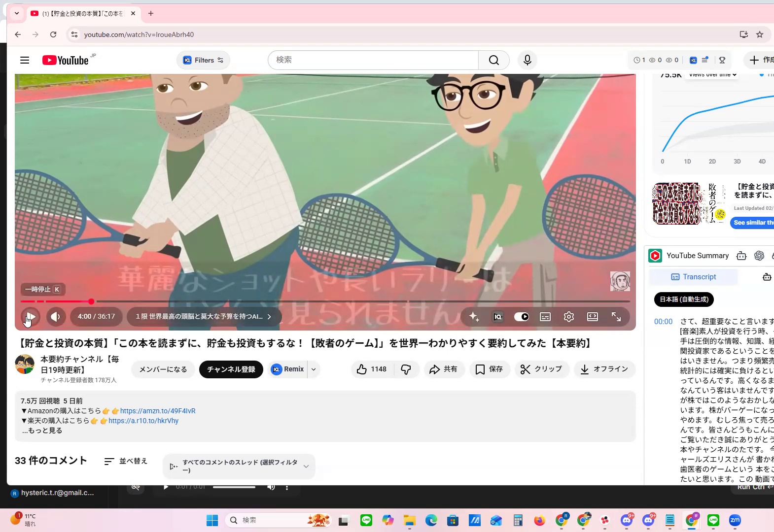Expand description with ...もっと見る

tap(42, 431)
